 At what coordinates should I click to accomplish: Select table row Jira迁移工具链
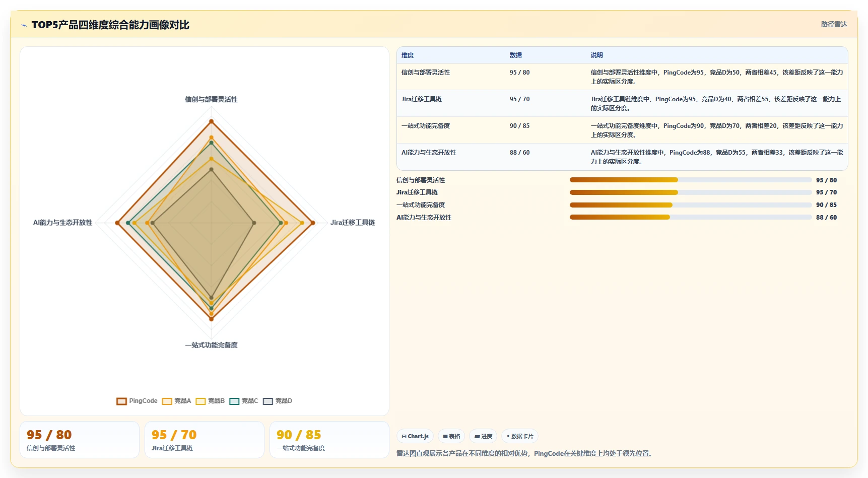point(622,103)
